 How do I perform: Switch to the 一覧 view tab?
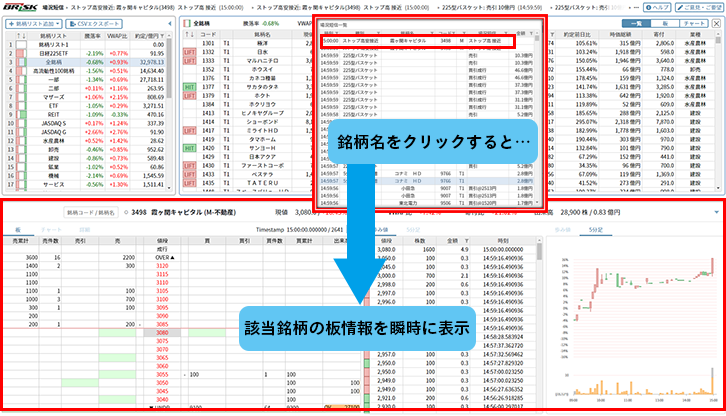pyautogui.click(x=636, y=24)
